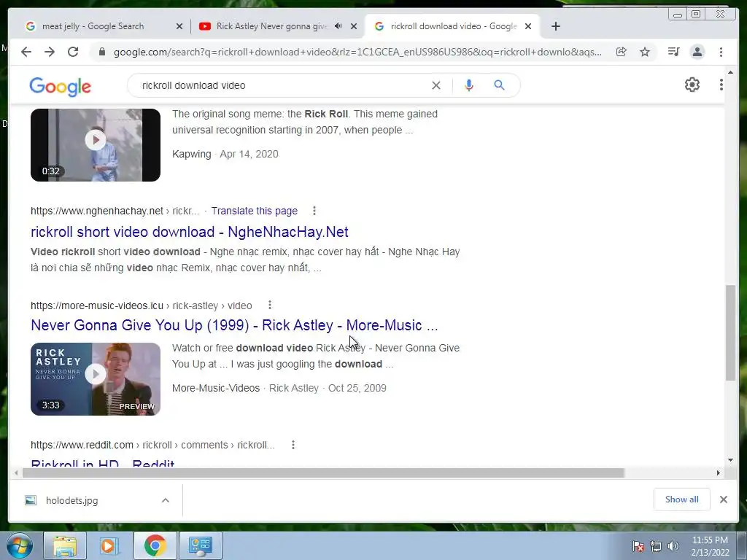The height and width of the screenshot is (560, 747).
Task: Open the Windows Start menu
Action: (19, 545)
